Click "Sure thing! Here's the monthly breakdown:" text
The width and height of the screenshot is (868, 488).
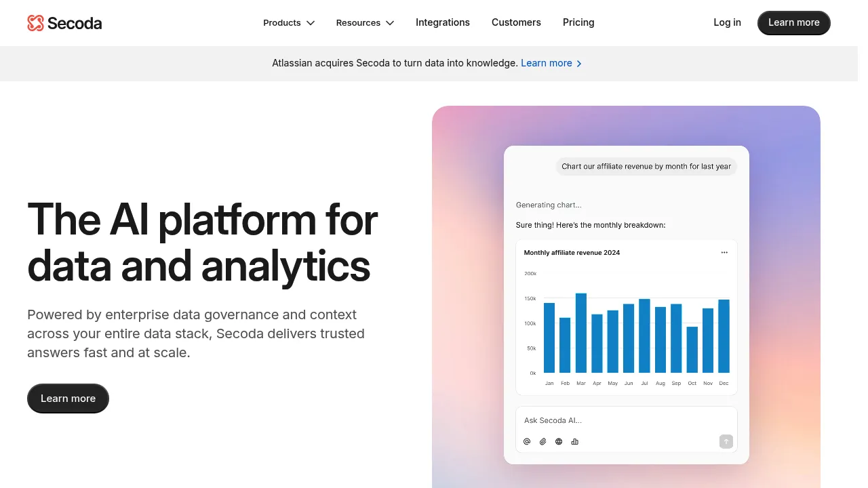(x=591, y=225)
